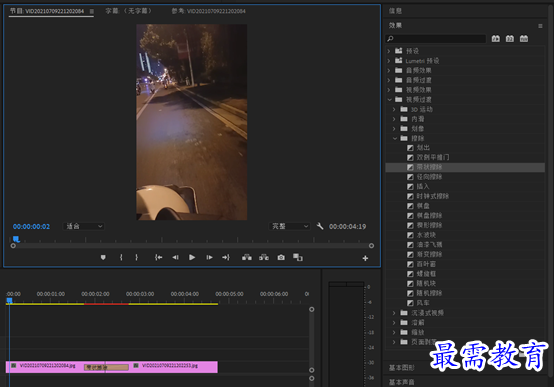
Task: Select the 参考 reference monitor tab
Action: (x=208, y=11)
